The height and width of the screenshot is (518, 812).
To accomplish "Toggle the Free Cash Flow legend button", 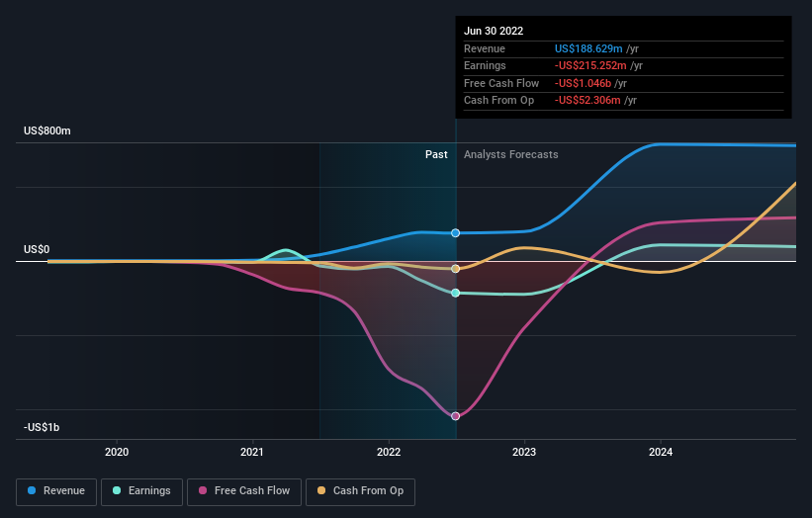I will [244, 491].
